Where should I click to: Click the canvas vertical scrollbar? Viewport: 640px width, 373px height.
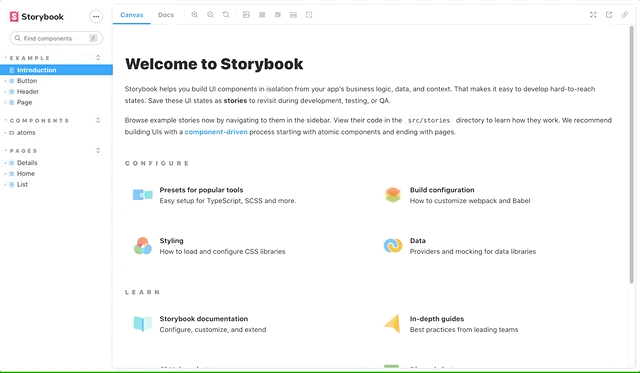tap(632, 155)
